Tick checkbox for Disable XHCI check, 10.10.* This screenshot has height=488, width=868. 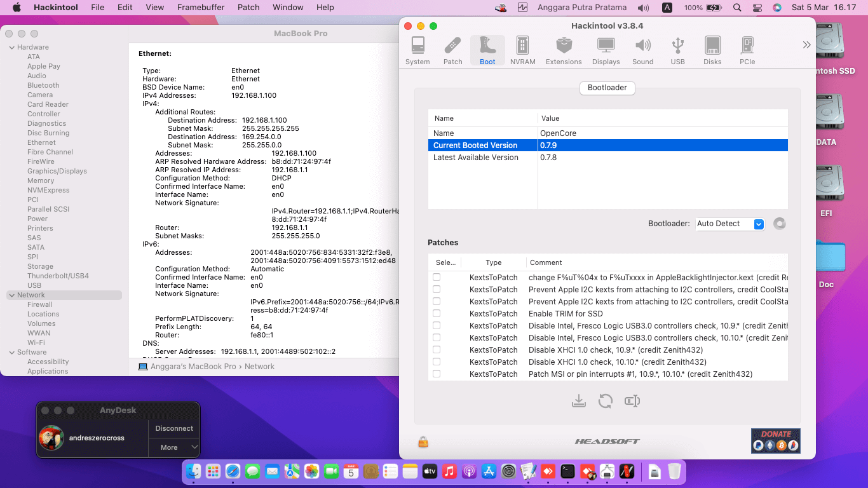tap(437, 362)
